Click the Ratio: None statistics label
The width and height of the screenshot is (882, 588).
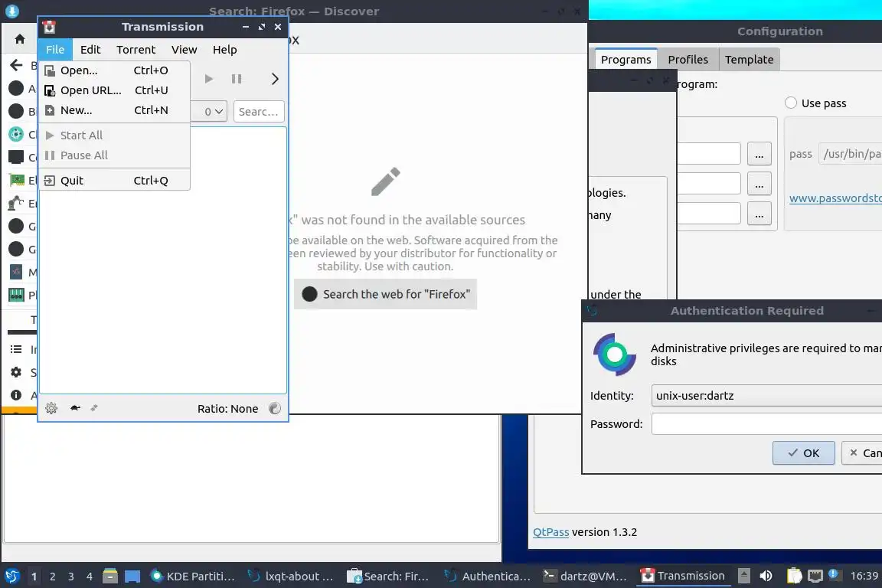pyautogui.click(x=227, y=409)
